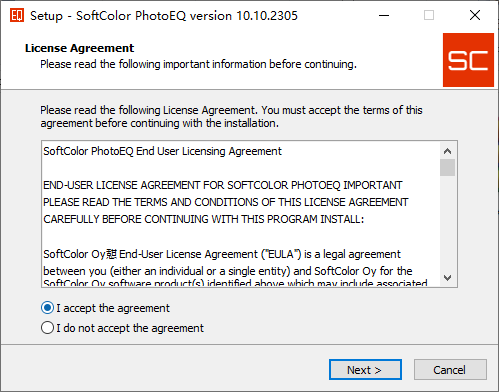The height and width of the screenshot is (392, 499).
Task: Click the 'SoftColor PhotoEQ End User Licensing Agreement' line
Action: click(x=162, y=151)
